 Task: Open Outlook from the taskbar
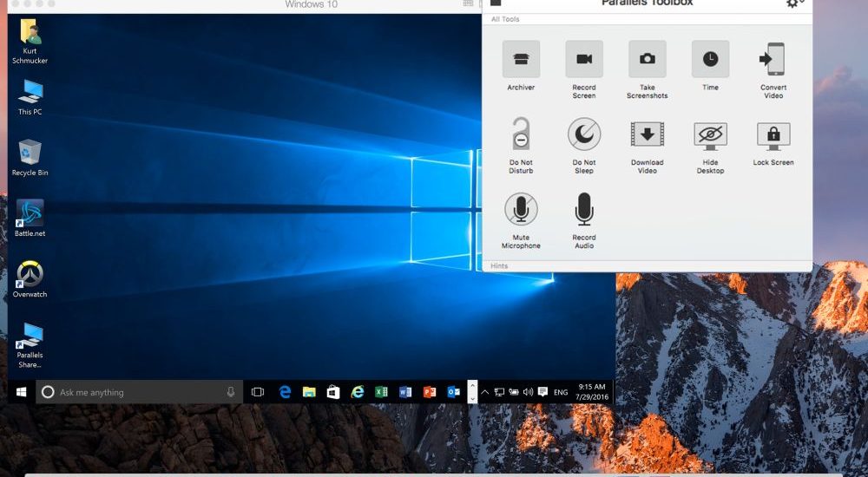[x=454, y=392]
